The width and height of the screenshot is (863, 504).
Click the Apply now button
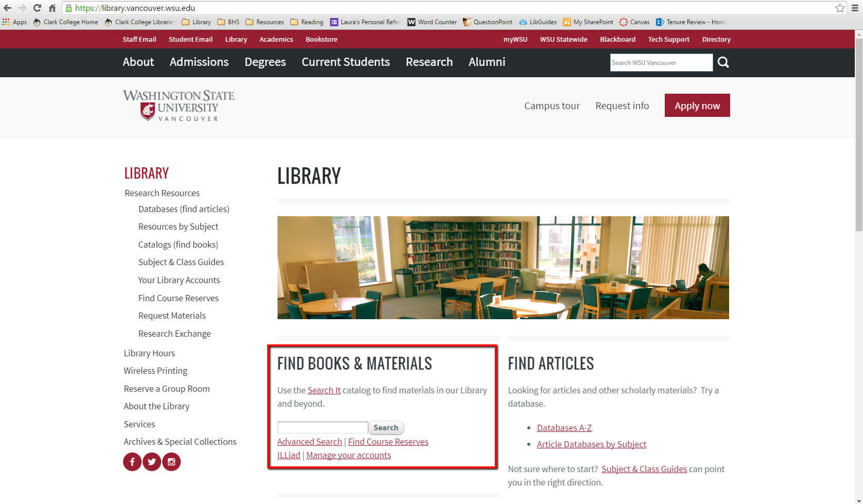(x=697, y=105)
